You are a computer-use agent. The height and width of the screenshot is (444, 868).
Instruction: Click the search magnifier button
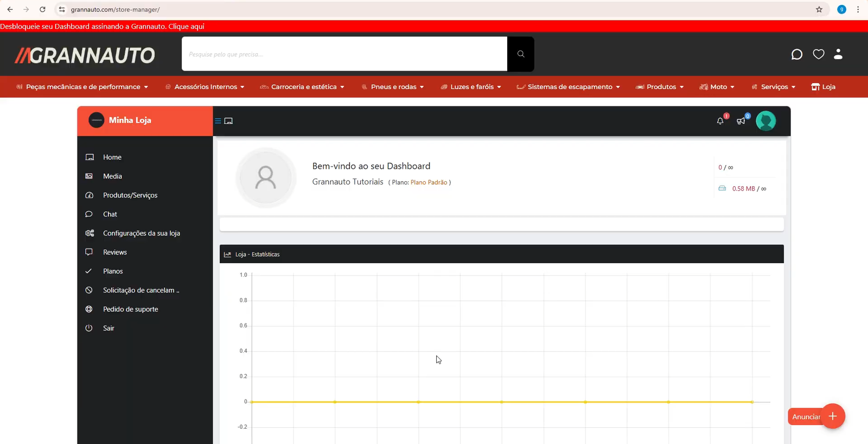[x=521, y=54]
